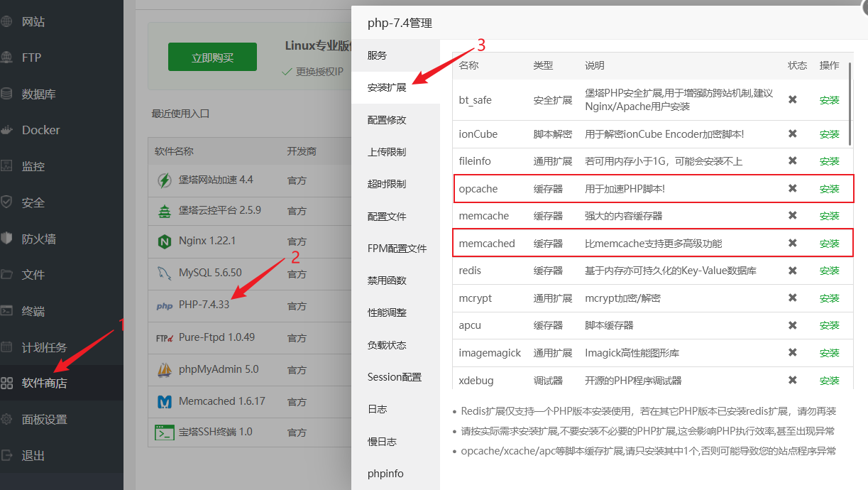This screenshot has width=868, height=490.
Task: Open the Session配置 tab
Action: (x=395, y=377)
